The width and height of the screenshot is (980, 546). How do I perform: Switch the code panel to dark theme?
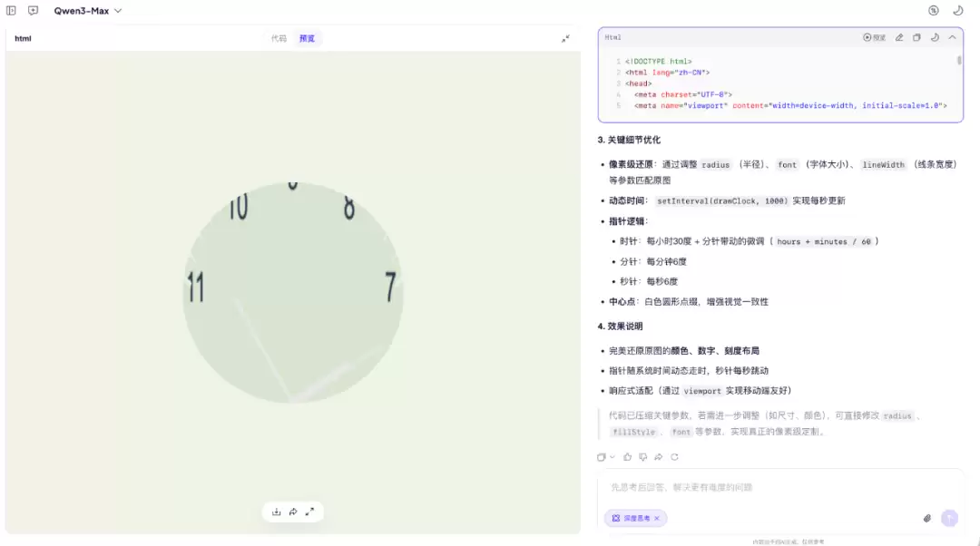(x=935, y=37)
